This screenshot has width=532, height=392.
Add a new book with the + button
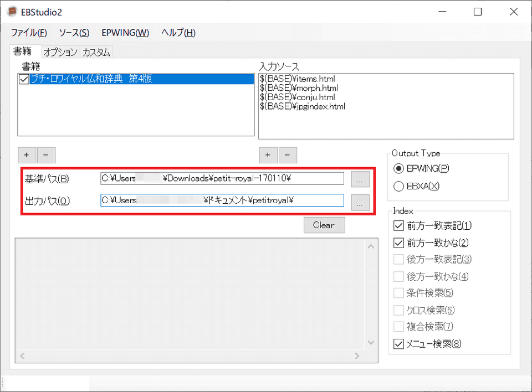tap(27, 155)
